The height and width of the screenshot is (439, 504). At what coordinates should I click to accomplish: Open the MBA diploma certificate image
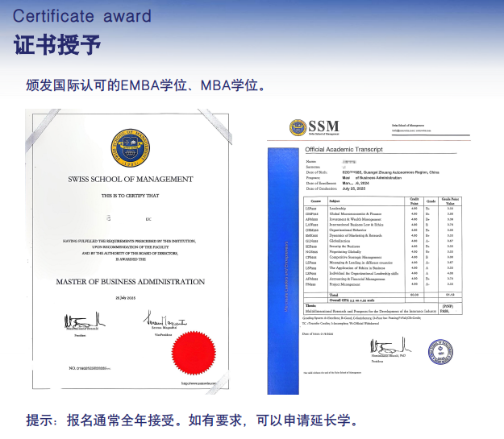click(x=128, y=251)
